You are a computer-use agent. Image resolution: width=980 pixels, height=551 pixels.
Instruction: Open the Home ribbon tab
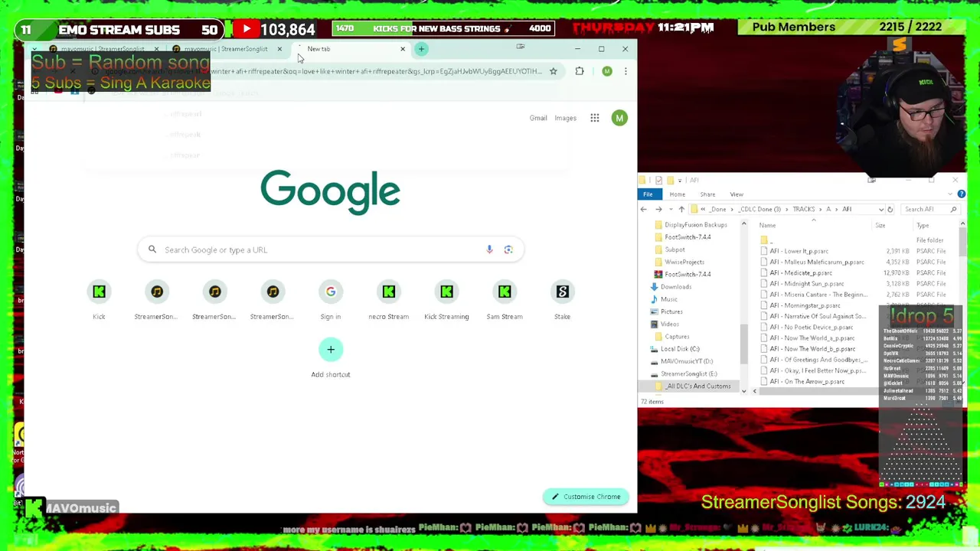[x=677, y=194]
